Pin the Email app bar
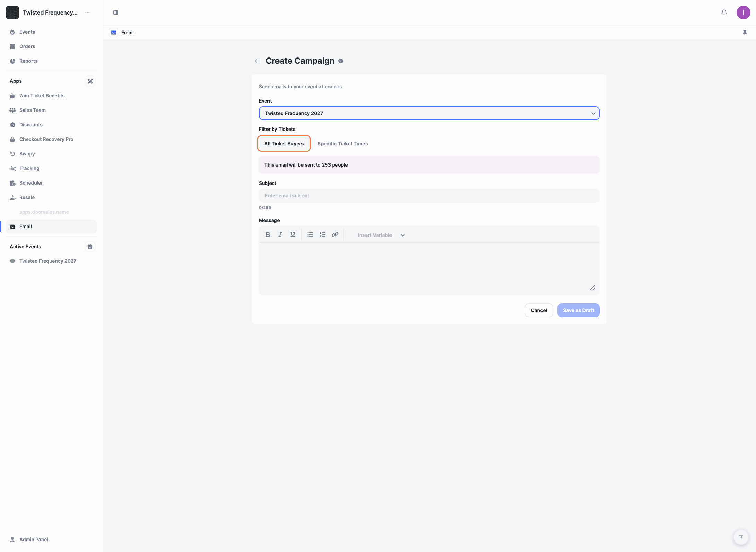Screen dimensions: 756x552 click(x=745, y=33)
